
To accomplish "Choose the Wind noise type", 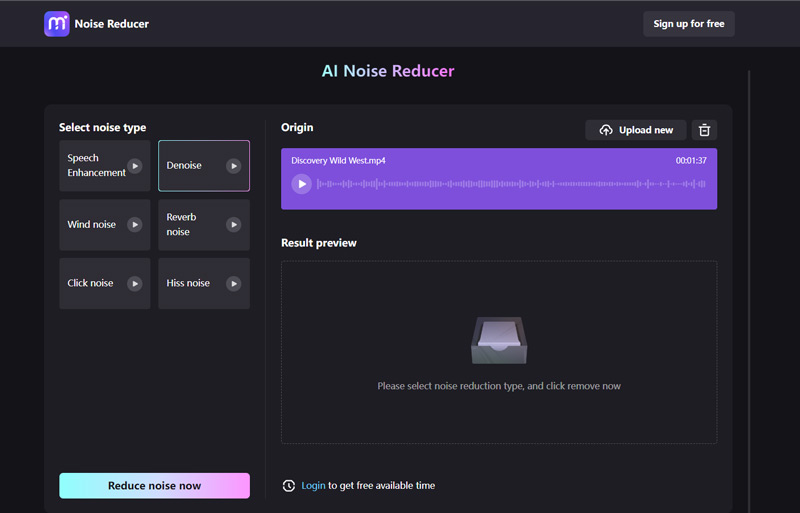I will (105, 225).
